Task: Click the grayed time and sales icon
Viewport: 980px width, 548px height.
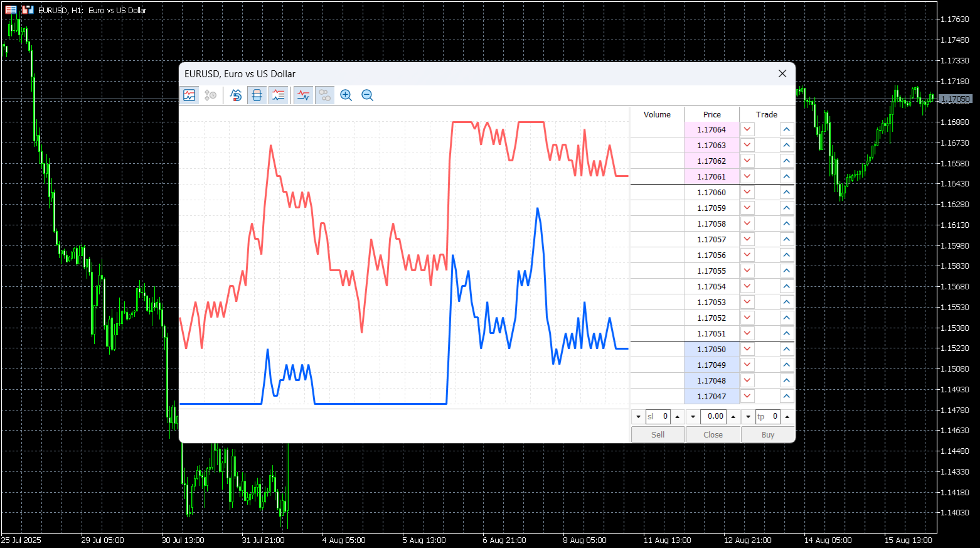Action: point(211,95)
